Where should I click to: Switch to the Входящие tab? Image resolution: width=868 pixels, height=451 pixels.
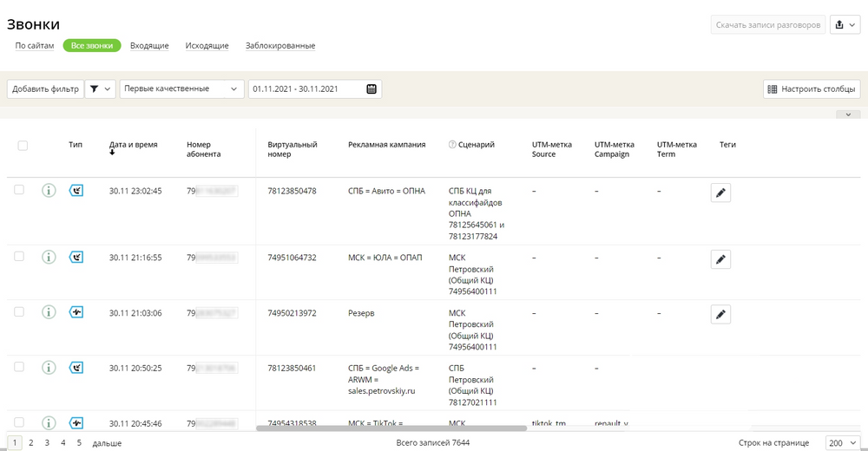(149, 46)
